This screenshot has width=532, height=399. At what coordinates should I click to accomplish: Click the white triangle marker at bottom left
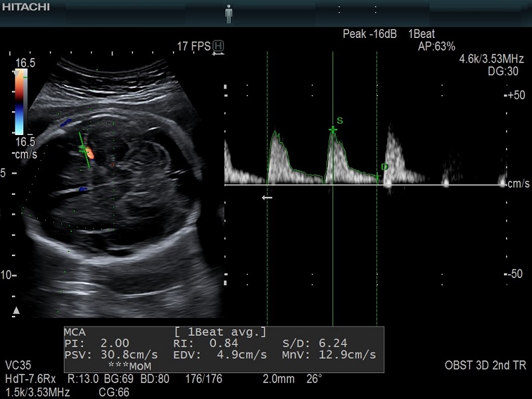click(x=17, y=311)
